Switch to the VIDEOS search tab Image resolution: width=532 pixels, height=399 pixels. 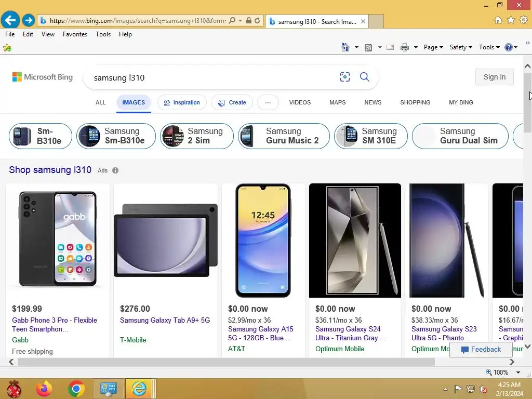(300, 102)
